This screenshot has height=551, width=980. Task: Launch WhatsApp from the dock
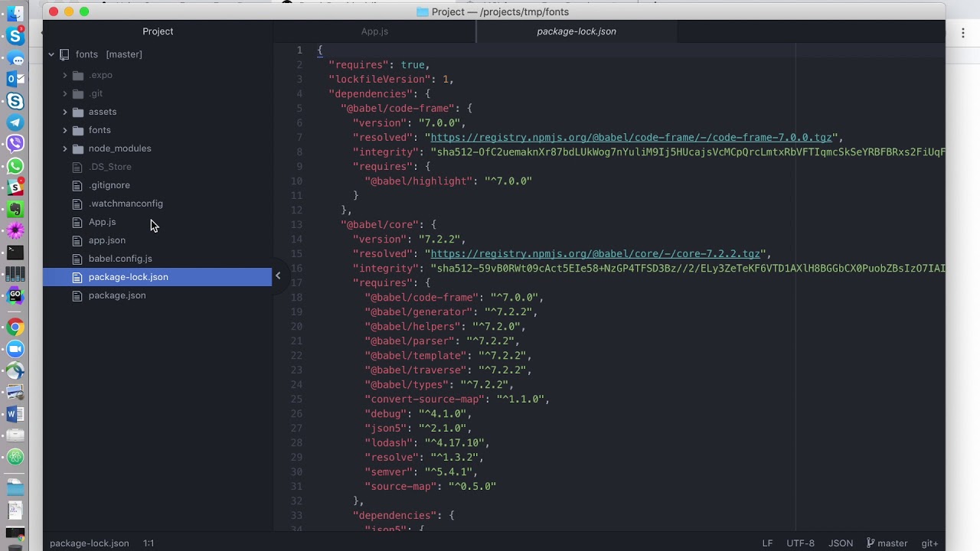pos(15,166)
